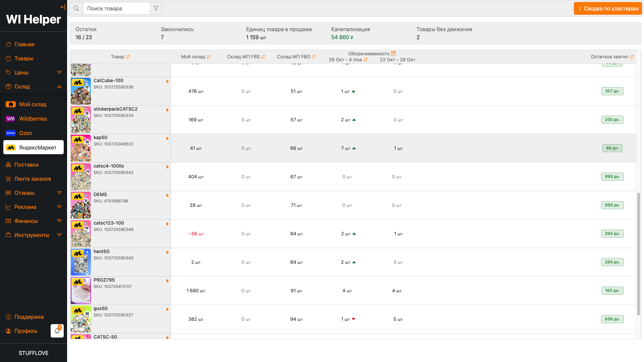Screen dimensions: 644x362
Task: Sort by Остатков хватит column
Action: [x=632, y=57]
